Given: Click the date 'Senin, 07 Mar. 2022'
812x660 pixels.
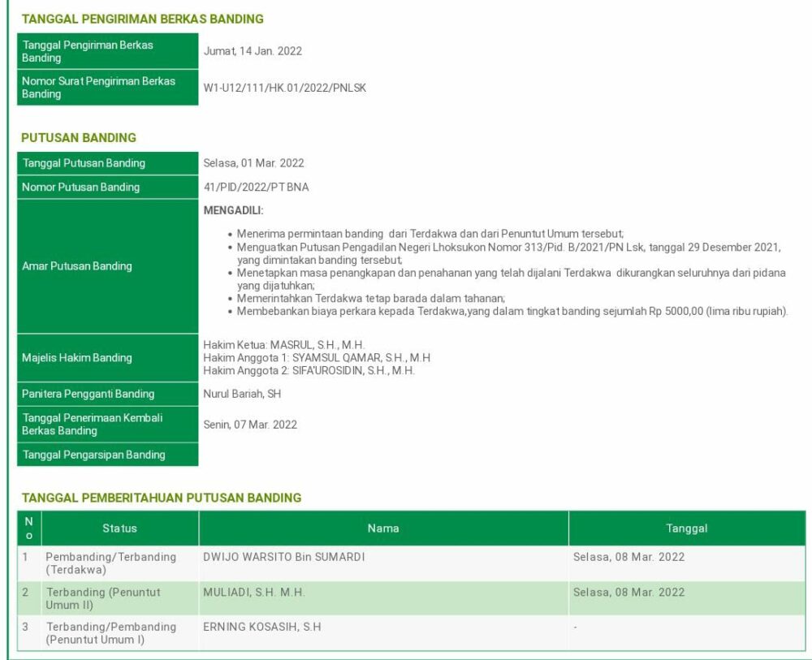Looking at the screenshot, I should (250, 425).
